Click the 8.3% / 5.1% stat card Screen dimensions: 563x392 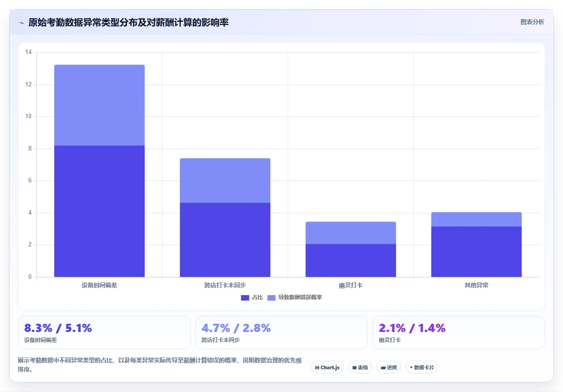[104, 332]
